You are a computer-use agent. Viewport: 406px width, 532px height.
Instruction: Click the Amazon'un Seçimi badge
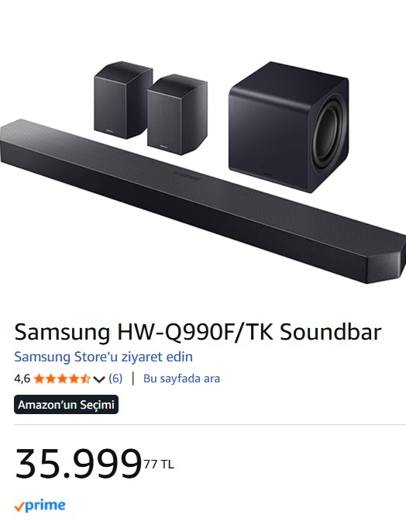click(66, 405)
